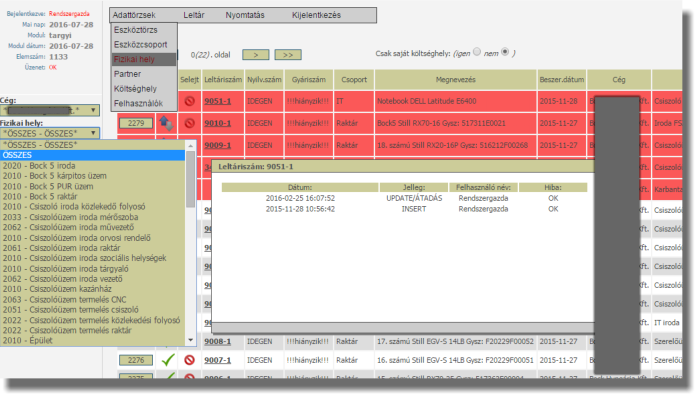Viewport: 700px width, 395px height.
Task: Open the Leltár menu
Action: (194, 15)
